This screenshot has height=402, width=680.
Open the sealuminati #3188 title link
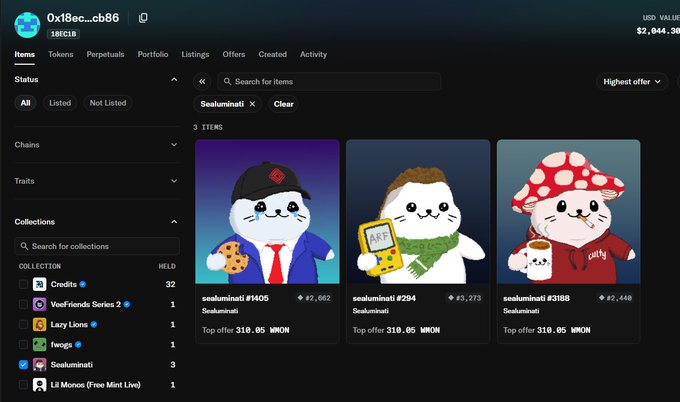click(536, 298)
